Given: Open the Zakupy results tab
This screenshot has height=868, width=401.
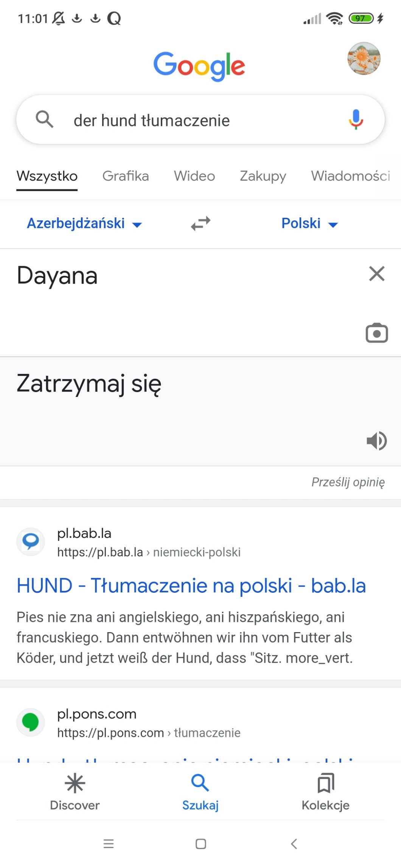Looking at the screenshot, I should [x=263, y=176].
